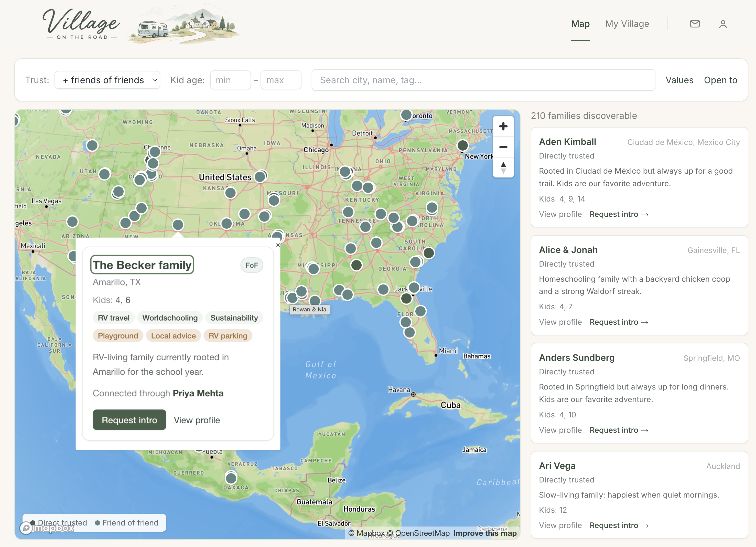The width and height of the screenshot is (756, 547).
Task: Close the Becker family popup
Action: (x=278, y=245)
